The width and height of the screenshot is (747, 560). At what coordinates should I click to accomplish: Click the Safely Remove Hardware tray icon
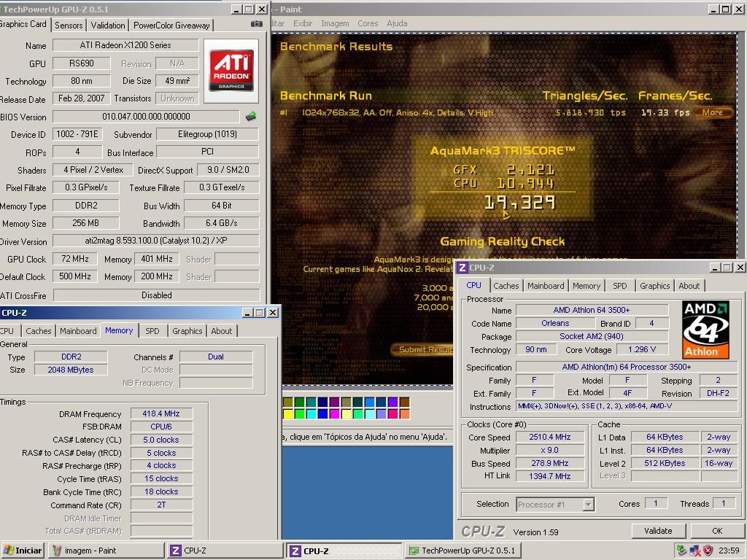(x=681, y=551)
